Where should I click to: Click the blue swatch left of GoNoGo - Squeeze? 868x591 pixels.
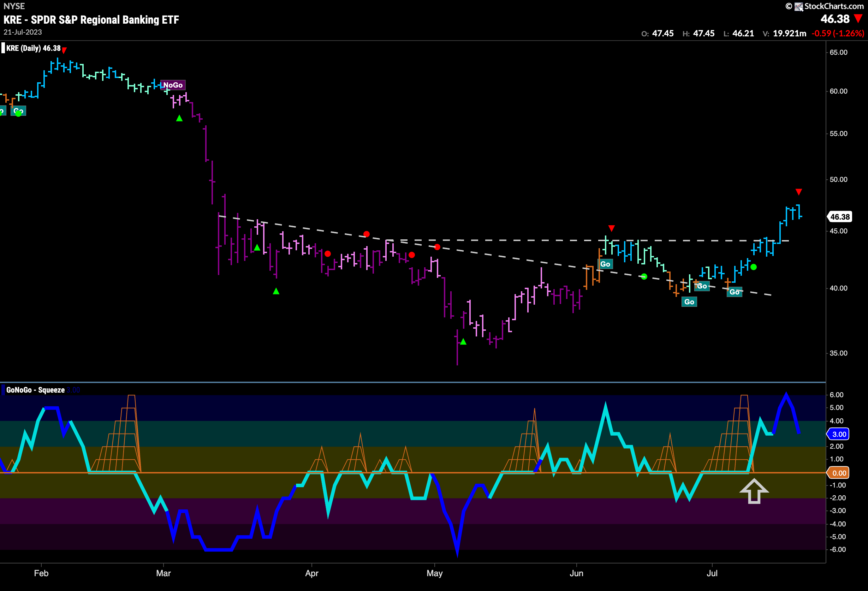[3, 390]
